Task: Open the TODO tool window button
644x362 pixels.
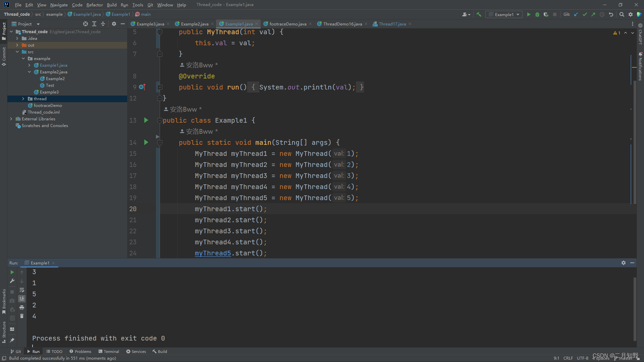Action: (54, 351)
